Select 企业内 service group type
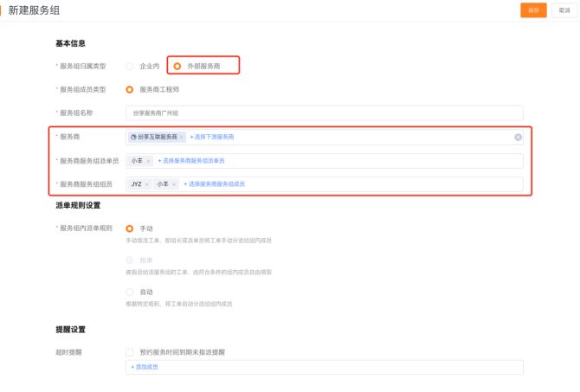This screenshot has height=392, width=580. 130,66
